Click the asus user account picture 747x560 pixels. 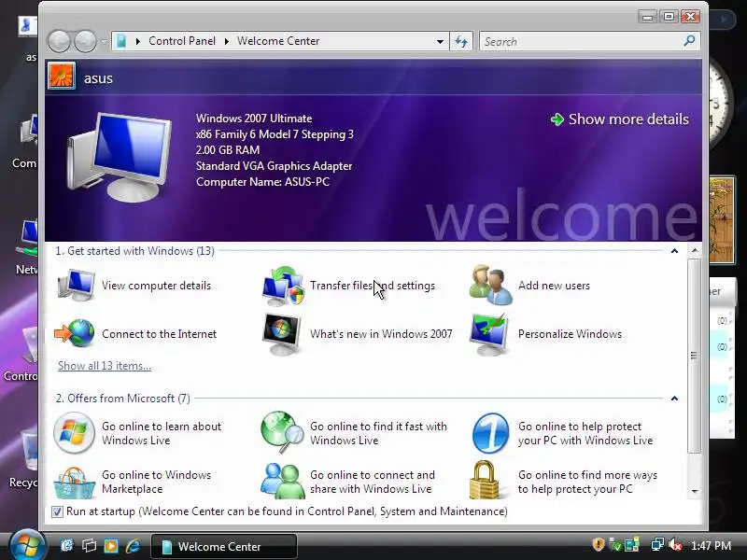pos(62,77)
